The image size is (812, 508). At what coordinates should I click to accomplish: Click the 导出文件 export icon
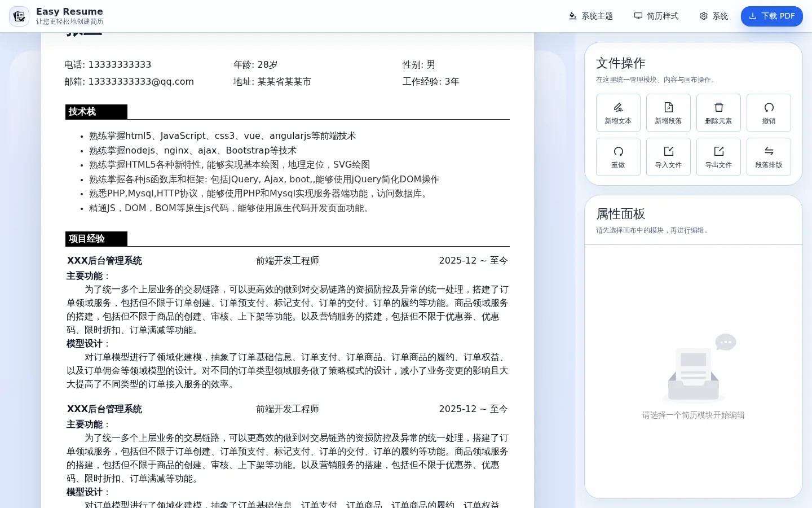(719, 151)
